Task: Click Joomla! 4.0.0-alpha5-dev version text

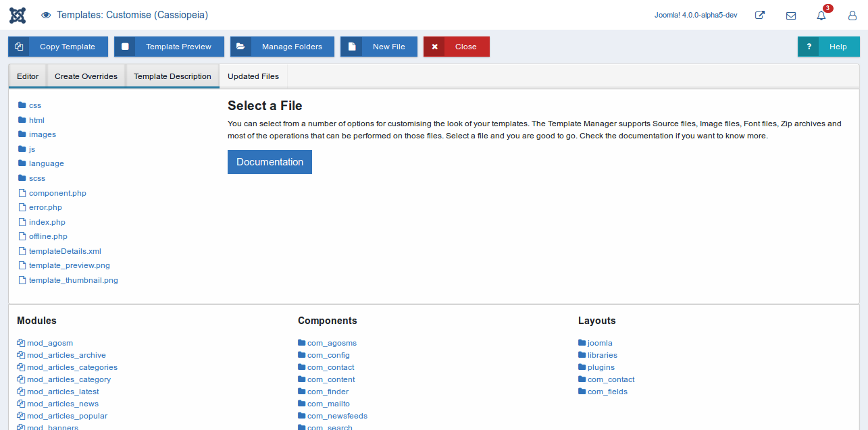Action: click(x=696, y=16)
